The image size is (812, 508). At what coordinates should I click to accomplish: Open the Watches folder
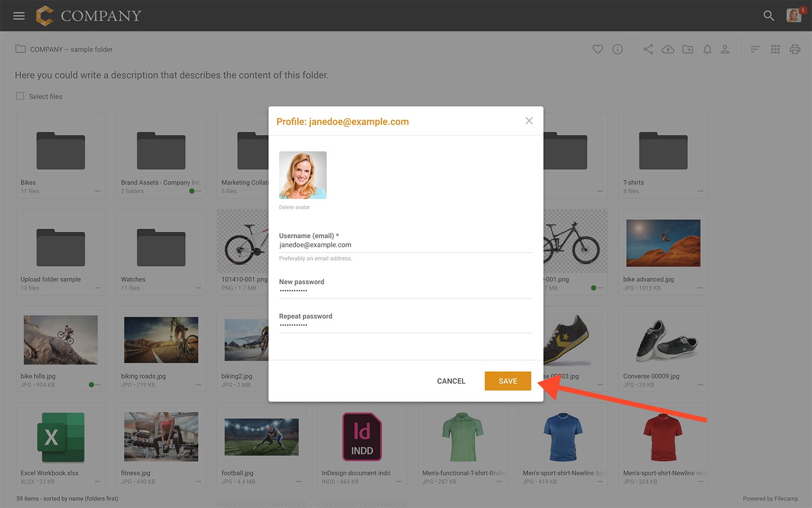click(x=161, y=248)
